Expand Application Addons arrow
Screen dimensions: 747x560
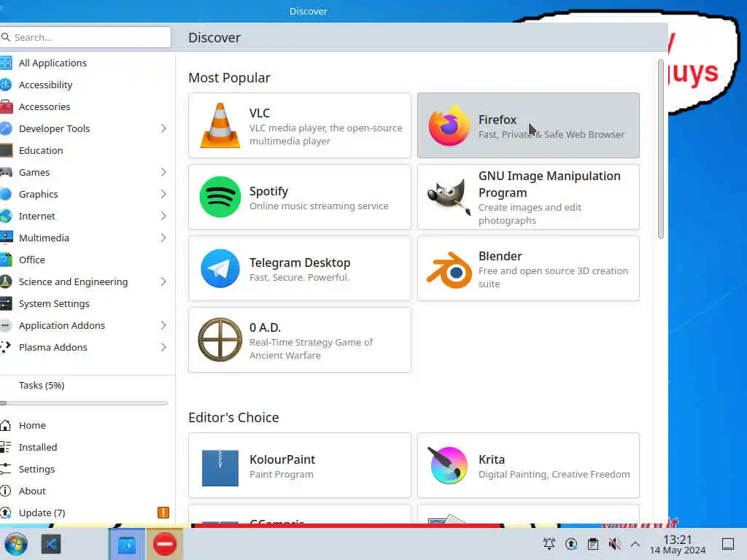coord(163,325)
